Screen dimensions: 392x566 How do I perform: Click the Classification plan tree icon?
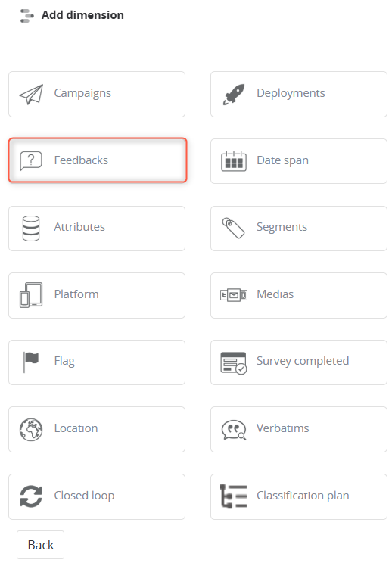(x=234, y=496)
